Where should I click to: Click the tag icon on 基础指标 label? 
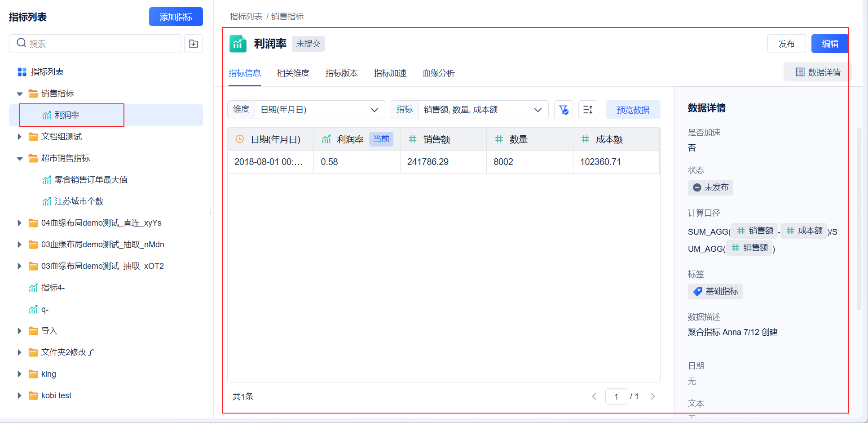pos(698,291)
